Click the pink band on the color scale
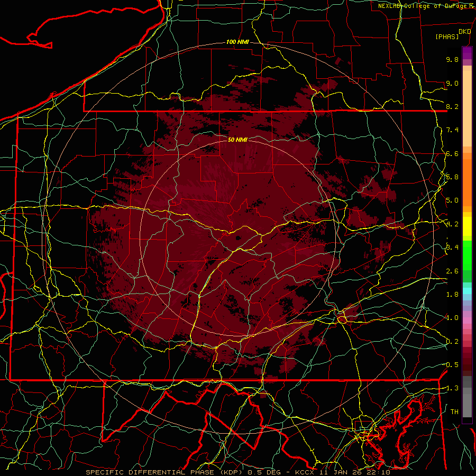476x476 pixels. (467, 321)
